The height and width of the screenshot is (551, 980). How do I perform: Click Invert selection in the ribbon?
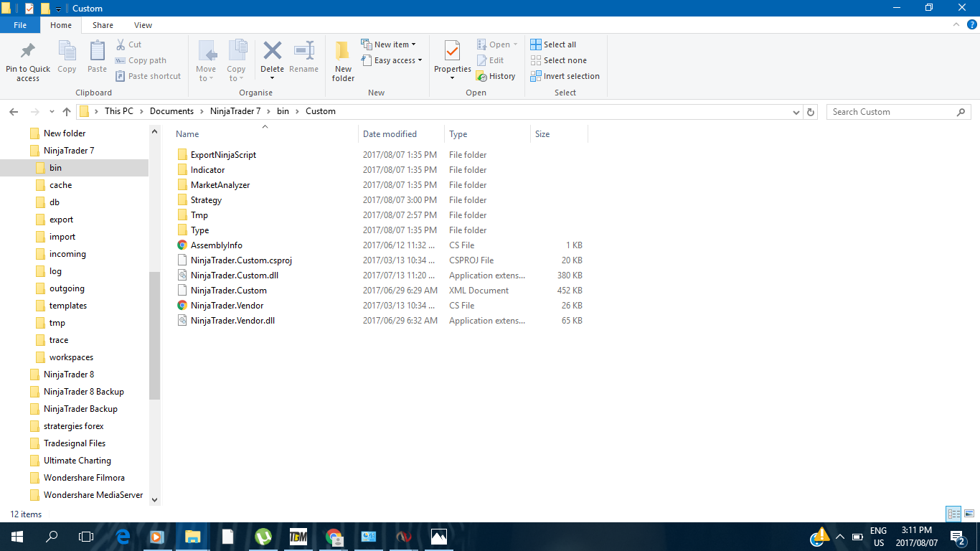click(565, 76)
